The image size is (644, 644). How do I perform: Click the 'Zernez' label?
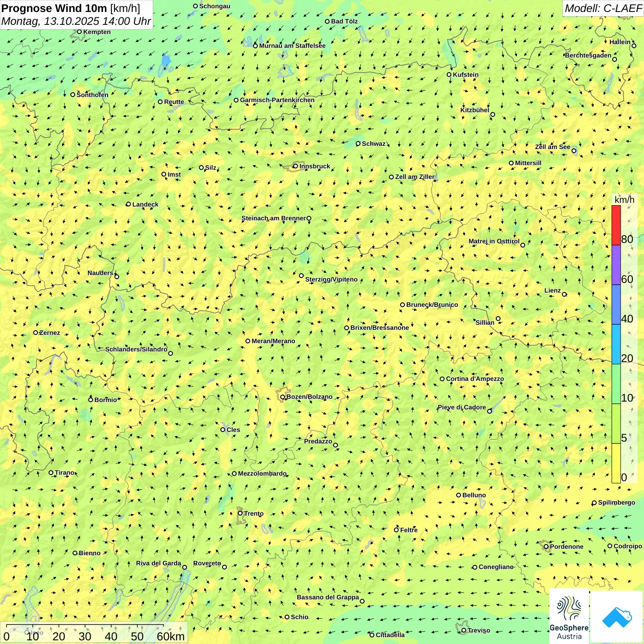point(50,333)
